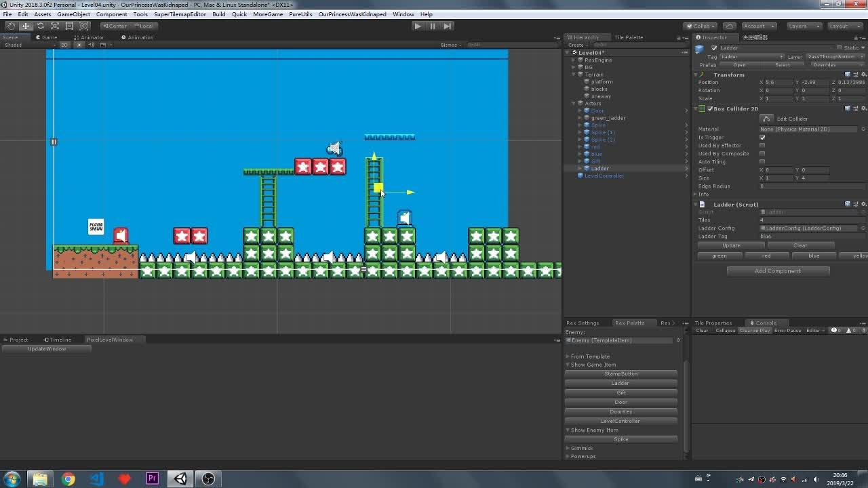Open the Tag dropdown showing Ladder

(752, 57)
